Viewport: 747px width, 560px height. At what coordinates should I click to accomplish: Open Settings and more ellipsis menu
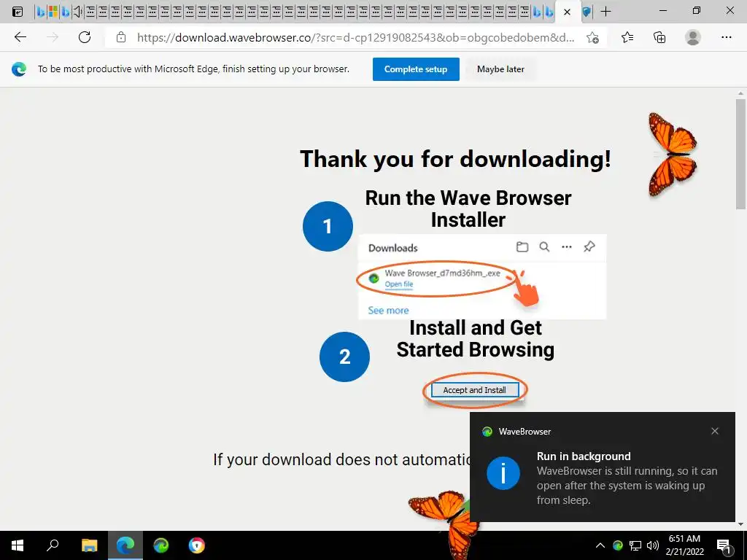726,37
